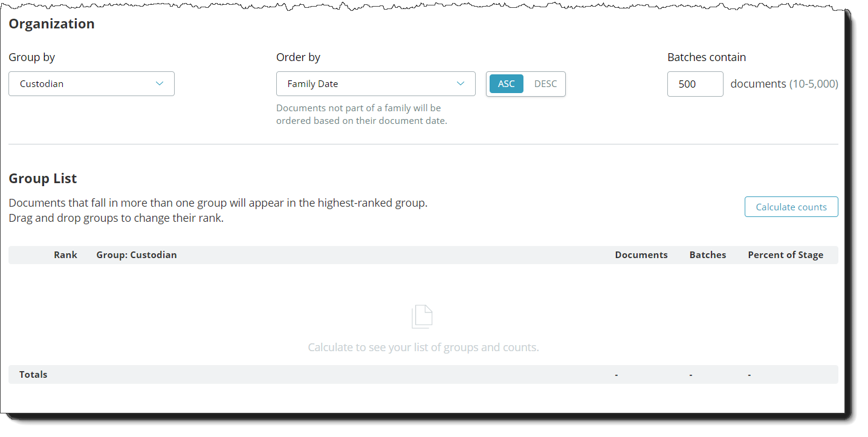Click the documents (10-5,000) range hint

click(x=784, y=84)
